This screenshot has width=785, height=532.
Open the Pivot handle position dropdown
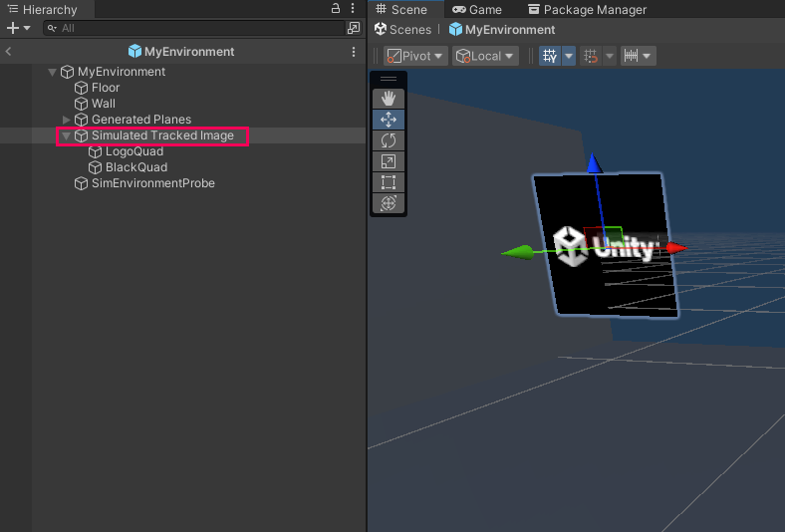tap(415, 56)
